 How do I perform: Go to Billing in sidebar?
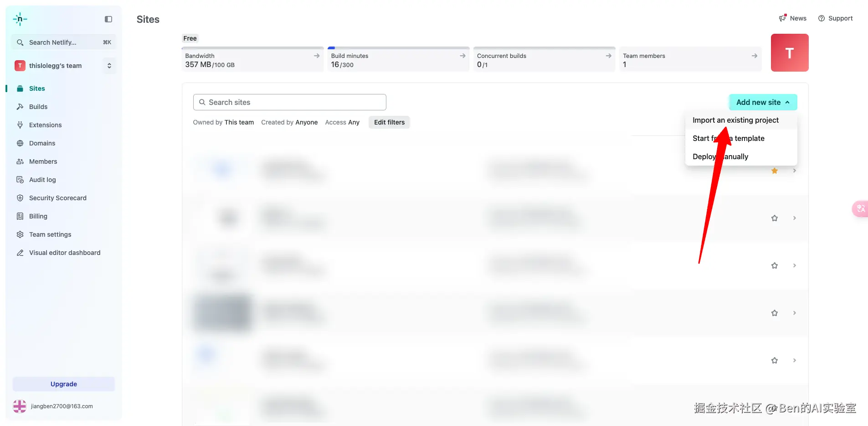38,216
